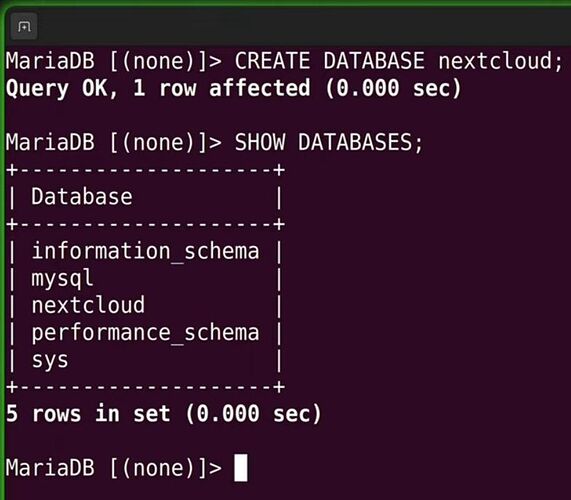Click the first MariaDB [(none)]> prompt
The width and height of the screenshot is (571, 500).
pos(114,60)
